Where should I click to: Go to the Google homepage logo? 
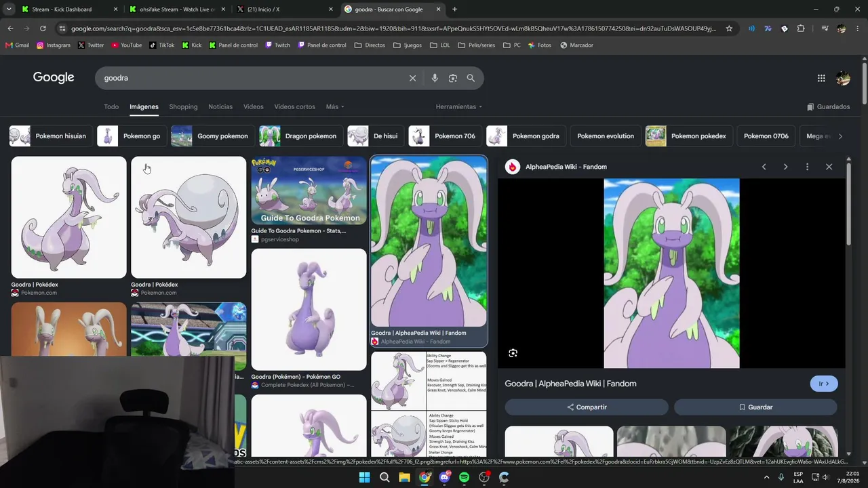coord(54,77)
